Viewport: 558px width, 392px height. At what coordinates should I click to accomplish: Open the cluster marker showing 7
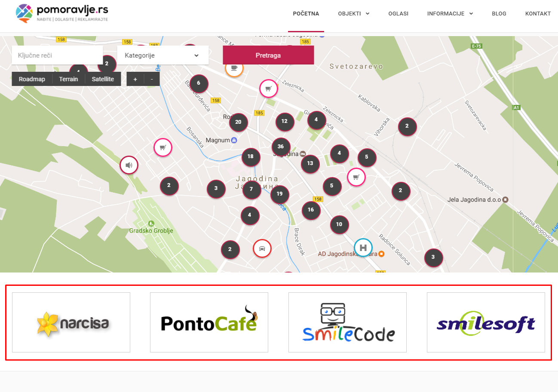251,190
